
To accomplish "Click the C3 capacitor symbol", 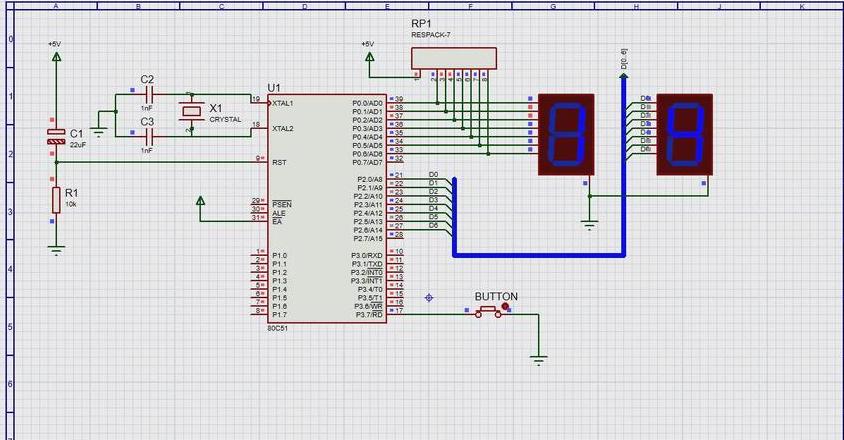I will click(x=150, y=137).
